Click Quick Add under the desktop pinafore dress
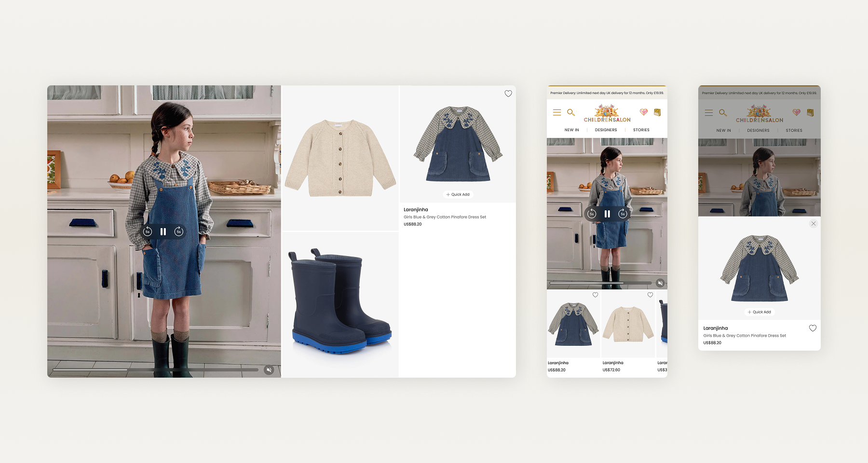Viewport: 868px width, 463px height. point(458,194)
